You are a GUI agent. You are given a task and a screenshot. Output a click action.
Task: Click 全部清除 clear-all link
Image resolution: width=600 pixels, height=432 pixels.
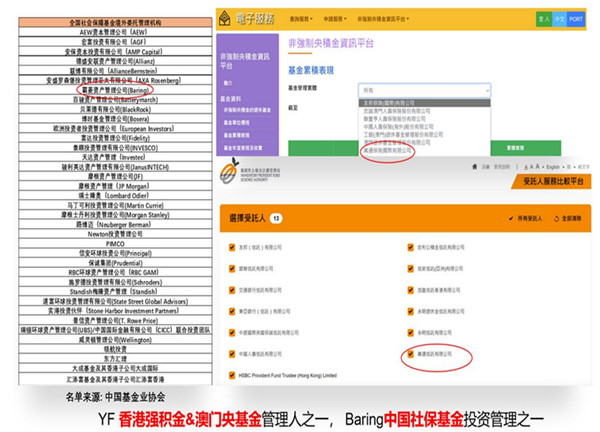click(571, 218)
